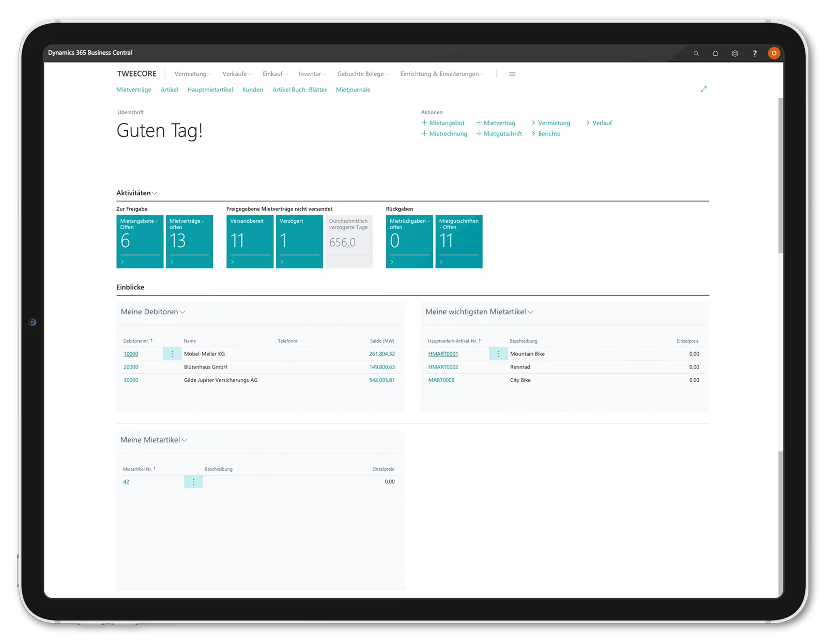Viewport: 827px width, 644px height.
Task: Open article HMART0002
Action: pos(443,367)
